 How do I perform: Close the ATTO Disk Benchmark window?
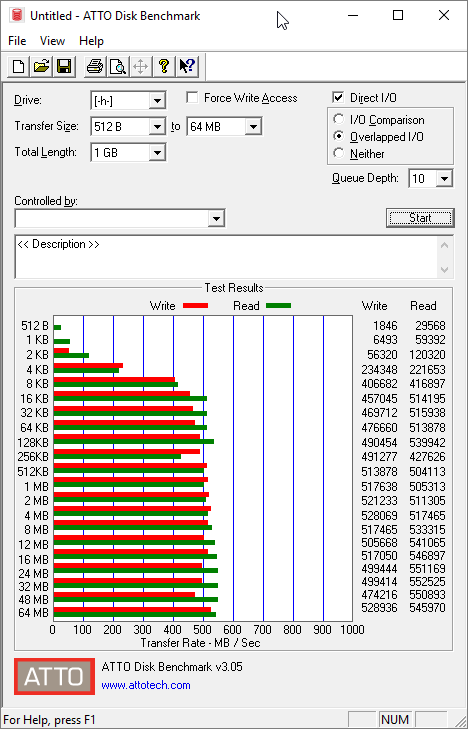coord(444,15)
